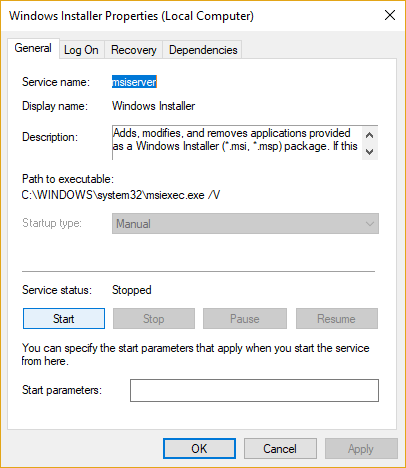Open the Recovery tab
This screenshot has height=468, width=406.
pyautogui.click(x=133, y=50)
